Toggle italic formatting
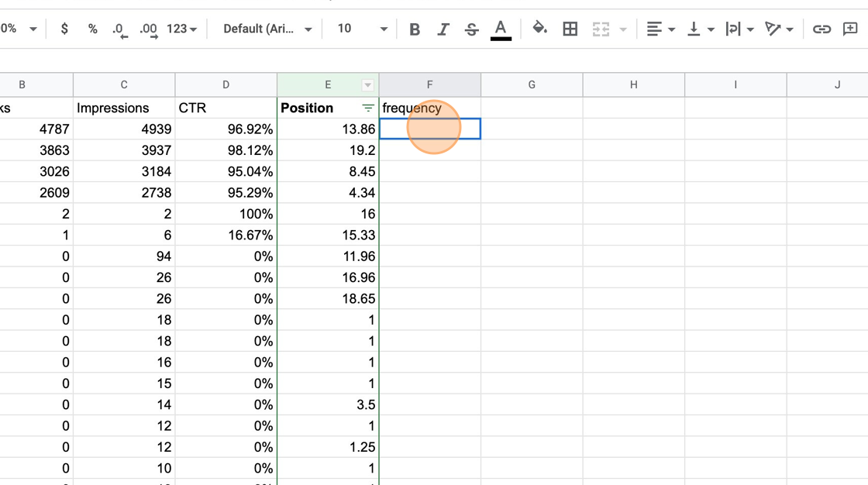Viewport: 868px width, 485px height. [x=443, y=29]
